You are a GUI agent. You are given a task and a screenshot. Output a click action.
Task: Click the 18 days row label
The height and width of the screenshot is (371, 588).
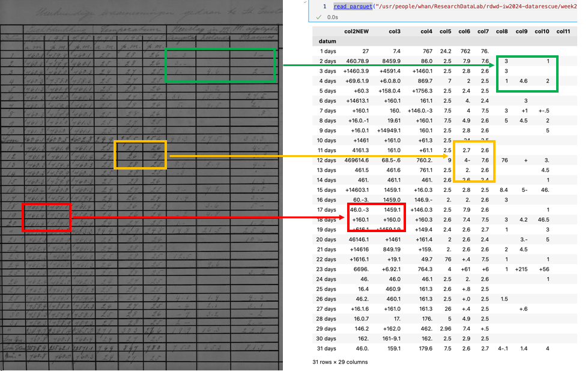(x=326, y=219)
